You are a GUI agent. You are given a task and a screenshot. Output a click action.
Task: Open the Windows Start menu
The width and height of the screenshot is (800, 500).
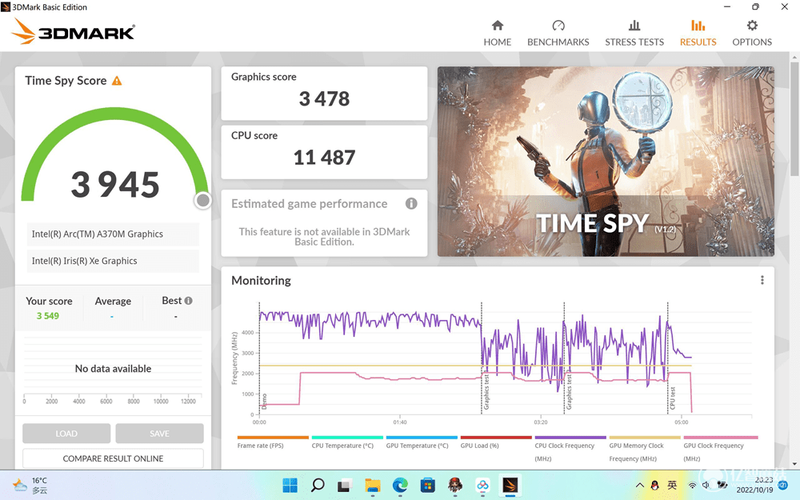290,485
